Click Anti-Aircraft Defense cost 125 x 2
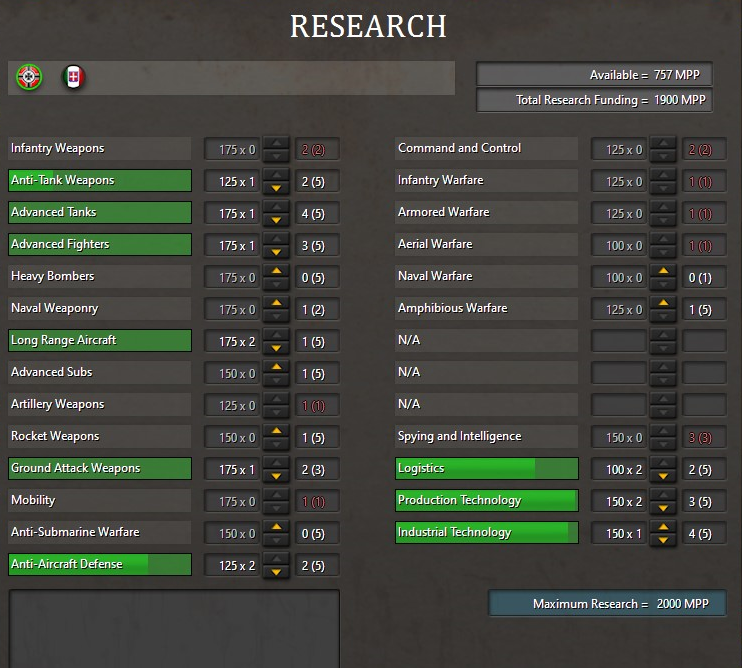742x668 pixels. [233, 565]
